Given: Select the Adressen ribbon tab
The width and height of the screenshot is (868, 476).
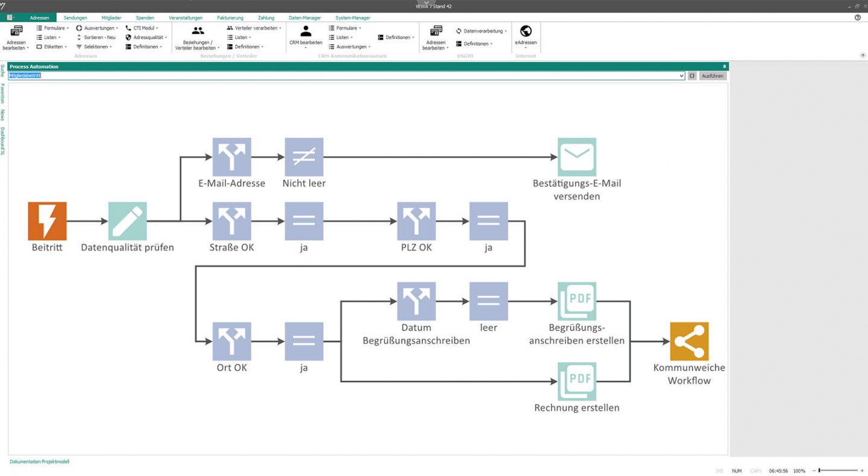Looking at the screenshot, I should coord(40,18).
